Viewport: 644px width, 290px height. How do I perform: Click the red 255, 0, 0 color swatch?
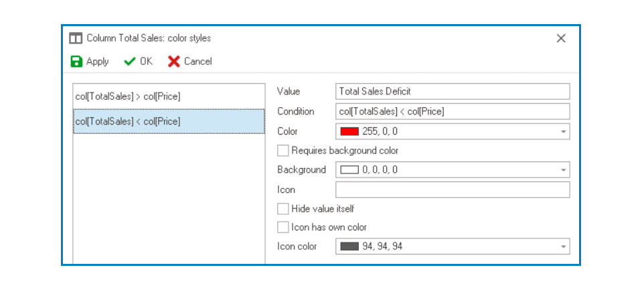click(x=349, y=131)
